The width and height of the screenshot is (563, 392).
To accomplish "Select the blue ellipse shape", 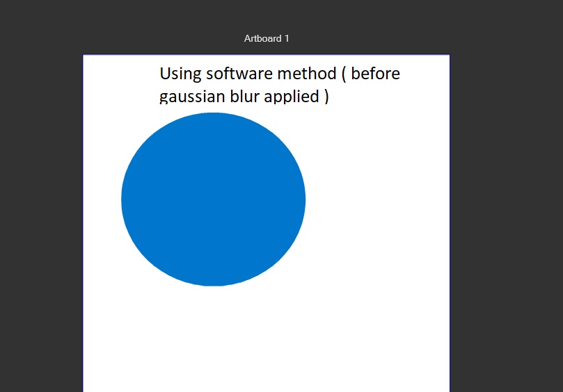I will (x=213, y=199).
